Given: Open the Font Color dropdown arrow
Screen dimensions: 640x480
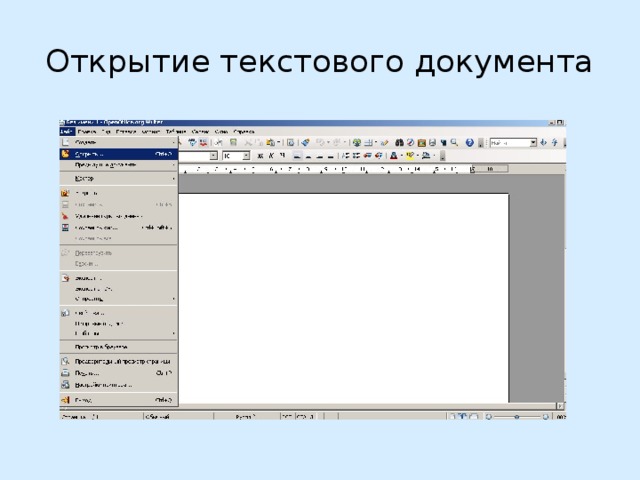Looking at the screenshot, I should (x=401, y=156).
